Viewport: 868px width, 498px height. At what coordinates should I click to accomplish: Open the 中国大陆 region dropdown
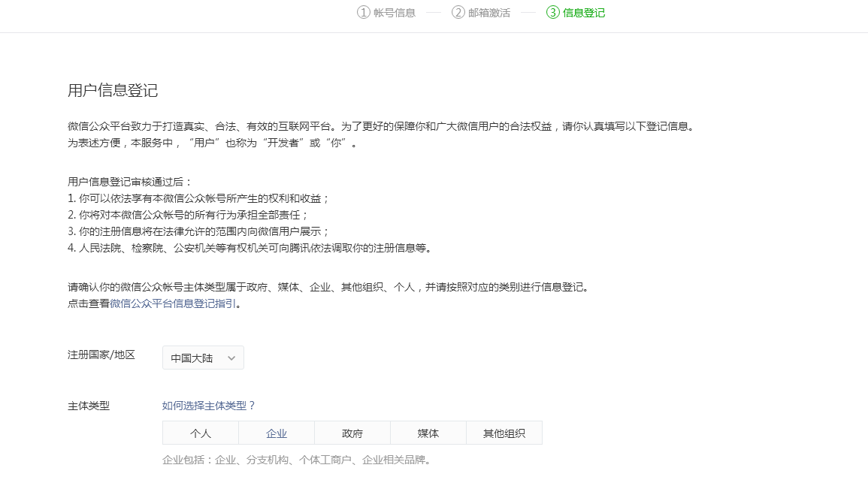203,358
